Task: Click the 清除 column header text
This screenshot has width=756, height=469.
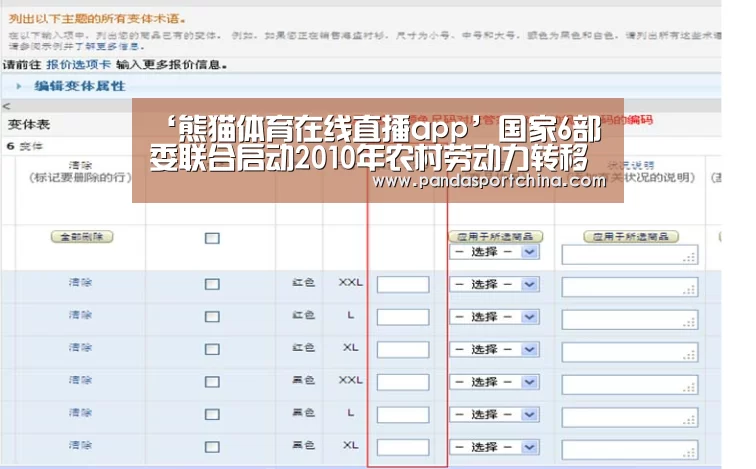Action: pyautogui.click(x=80, y=165)
